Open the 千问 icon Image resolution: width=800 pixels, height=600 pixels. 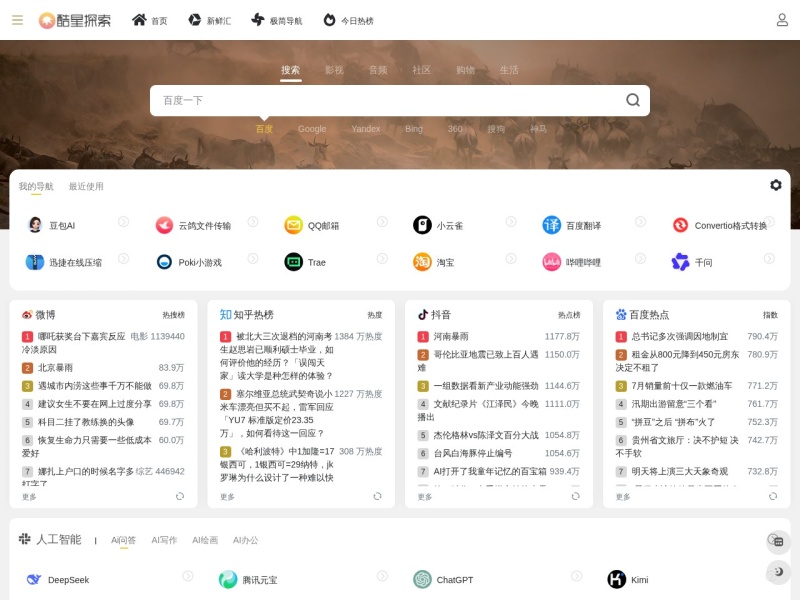click(680, 262)
